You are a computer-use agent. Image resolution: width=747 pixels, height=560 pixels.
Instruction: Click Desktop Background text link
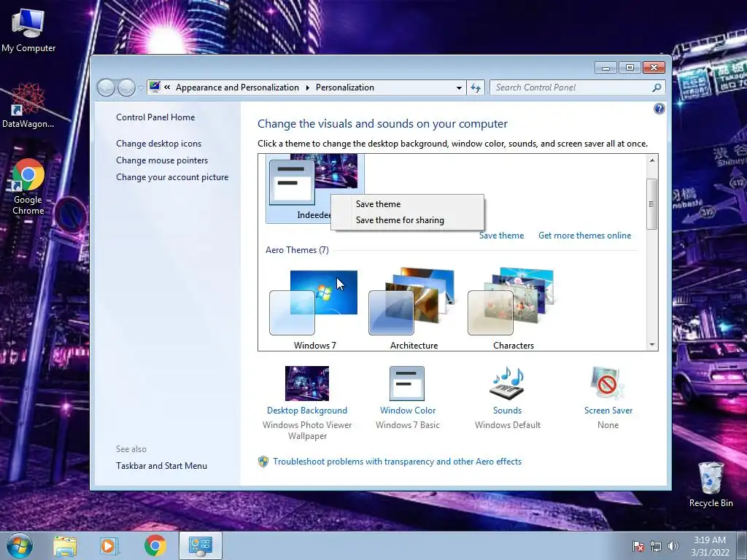(x=307, y=411)
